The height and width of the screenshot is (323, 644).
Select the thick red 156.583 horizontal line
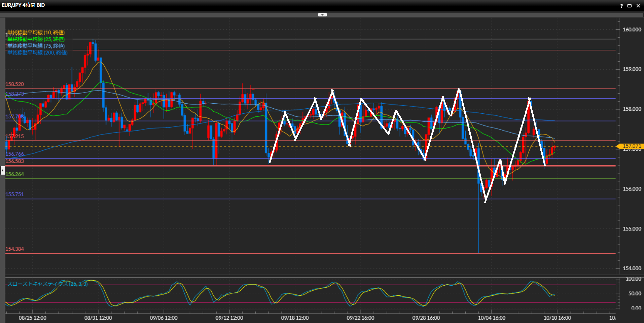tap(303, 166)
